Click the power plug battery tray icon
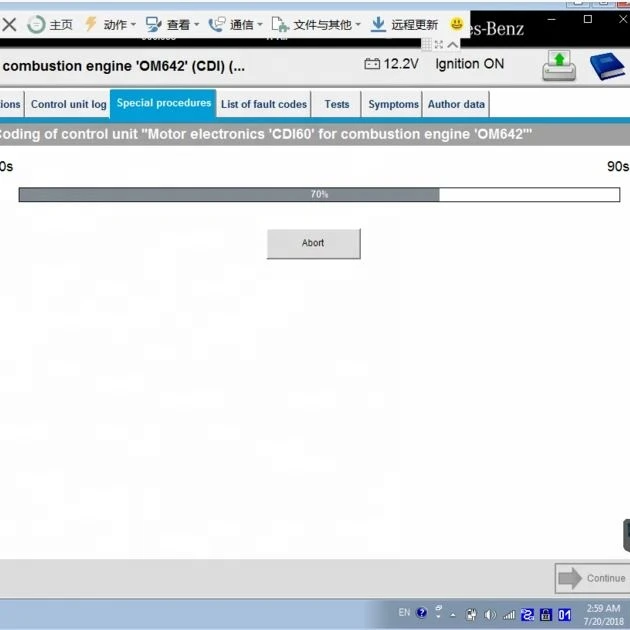Image resolution: width=630 pixels, height=630 pixels. 471,614
